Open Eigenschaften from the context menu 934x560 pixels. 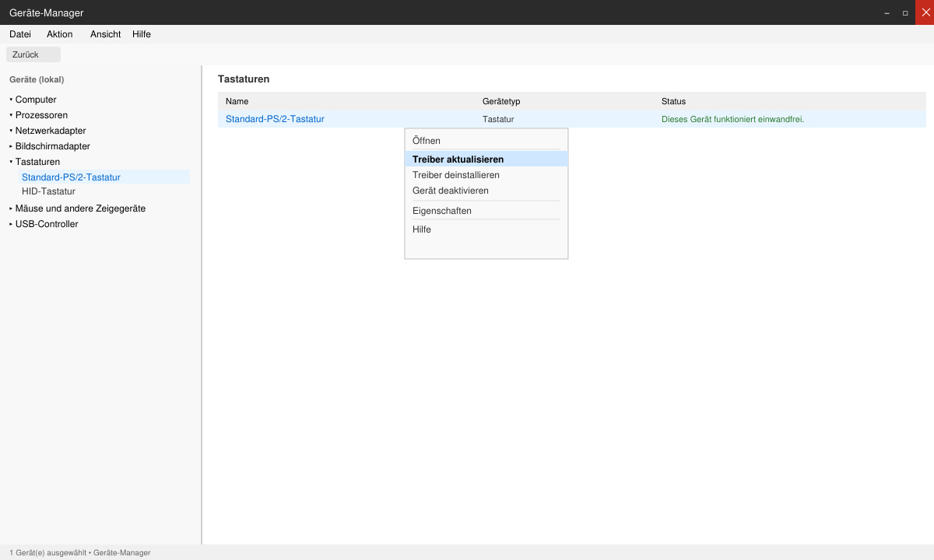[x=486, y=211]
